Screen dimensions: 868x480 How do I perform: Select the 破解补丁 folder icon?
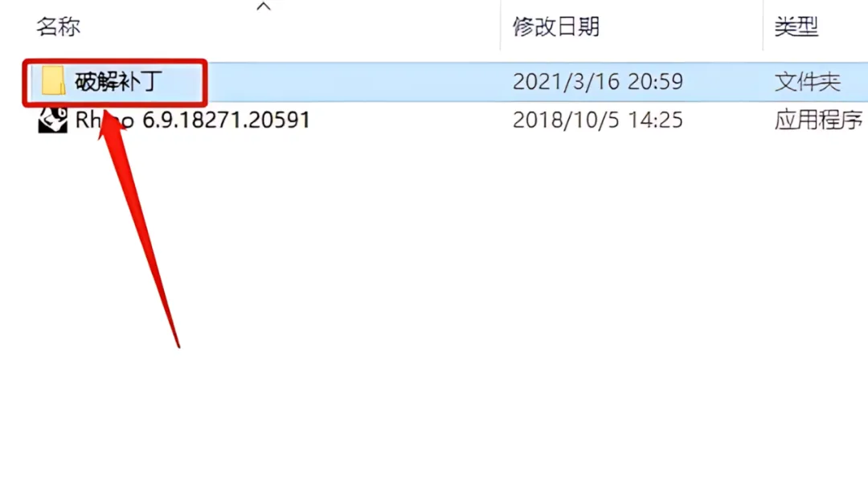click(54, 81)
